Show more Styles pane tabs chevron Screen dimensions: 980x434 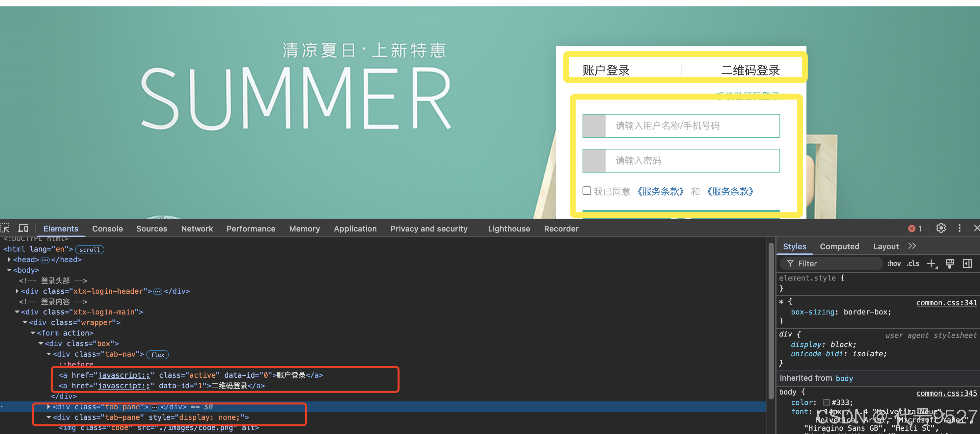912,246
